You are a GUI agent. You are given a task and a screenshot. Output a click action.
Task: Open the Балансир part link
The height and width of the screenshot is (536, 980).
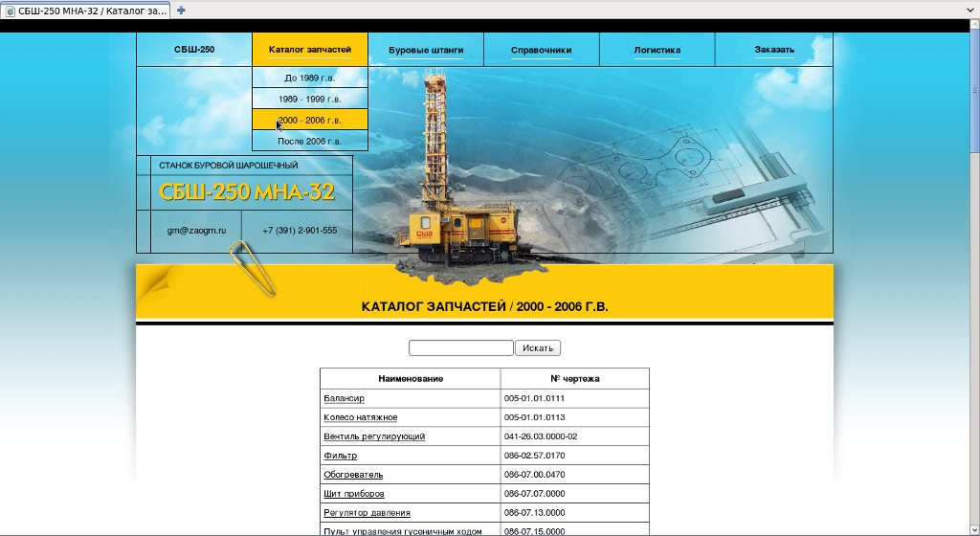(x=344, y=398)
